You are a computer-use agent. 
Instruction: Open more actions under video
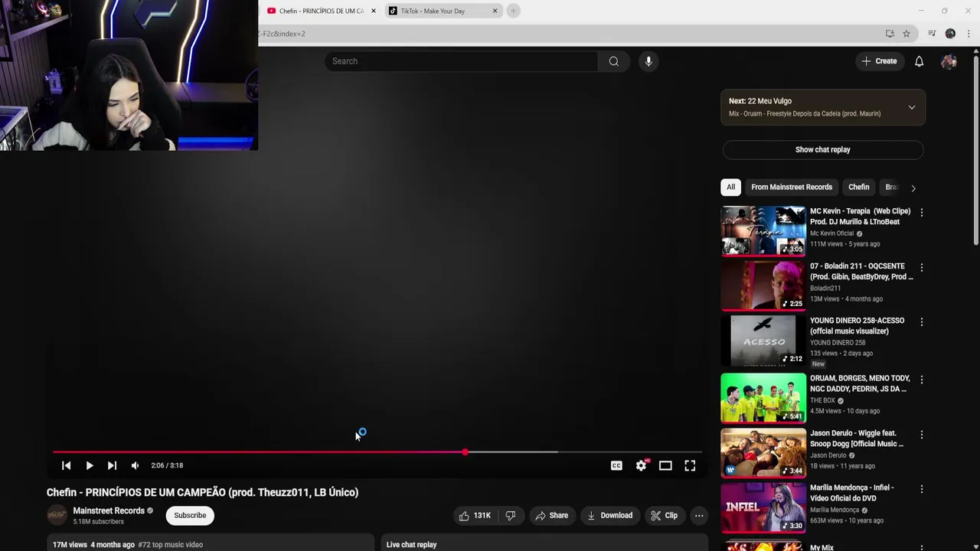click(x=699, y=516)
